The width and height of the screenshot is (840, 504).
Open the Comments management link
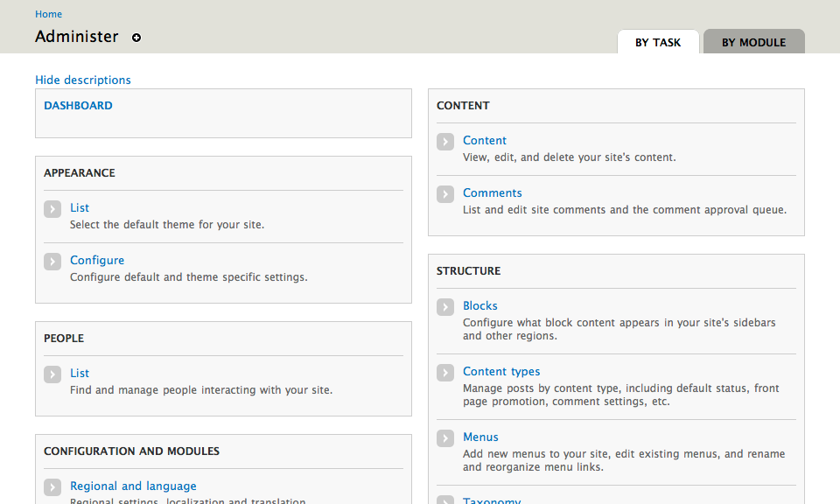pyautogui.click(x=493, y=192)
